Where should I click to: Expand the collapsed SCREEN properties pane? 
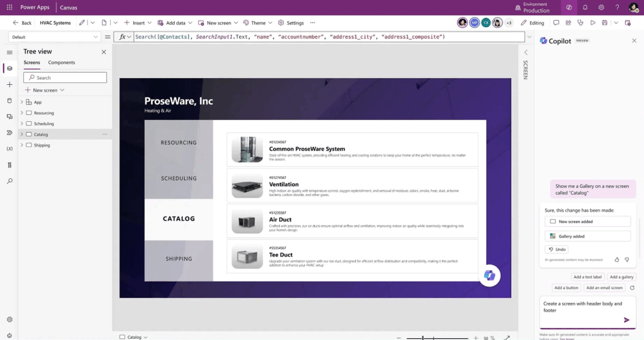526,53
